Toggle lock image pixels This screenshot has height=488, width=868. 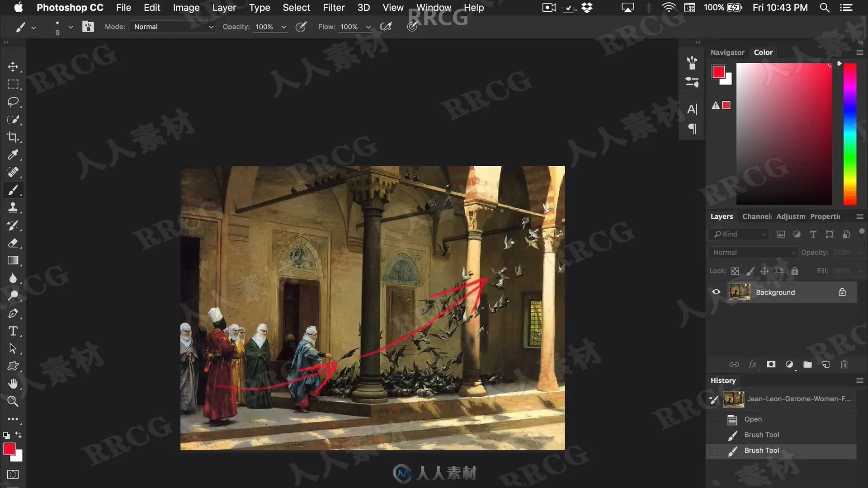pyautogui.click(x=750, y=271)
